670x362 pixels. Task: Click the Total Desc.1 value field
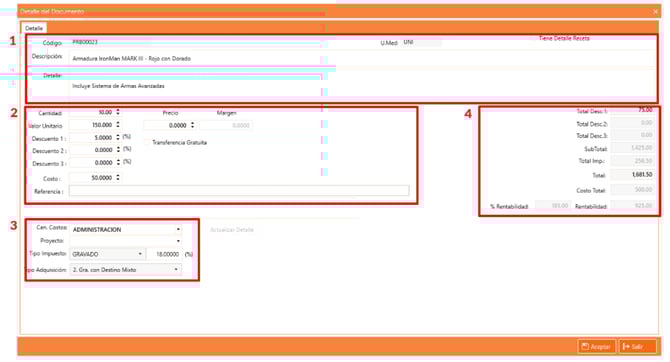click(632, 110)
